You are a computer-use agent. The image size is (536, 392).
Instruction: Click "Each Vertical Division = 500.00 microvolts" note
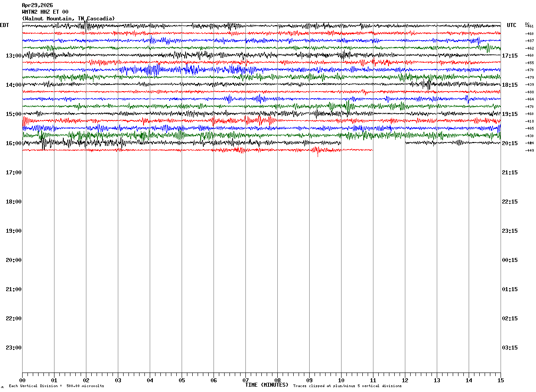(57, 386)
